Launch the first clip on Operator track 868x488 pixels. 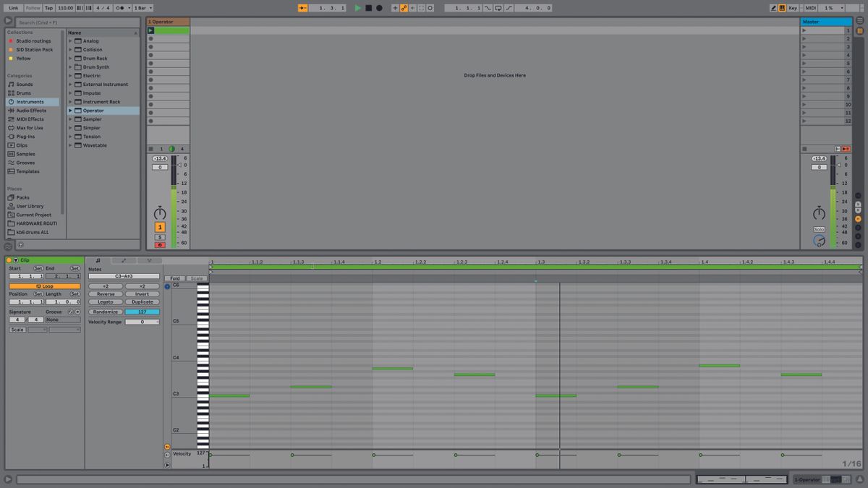[x=150, y=30]
